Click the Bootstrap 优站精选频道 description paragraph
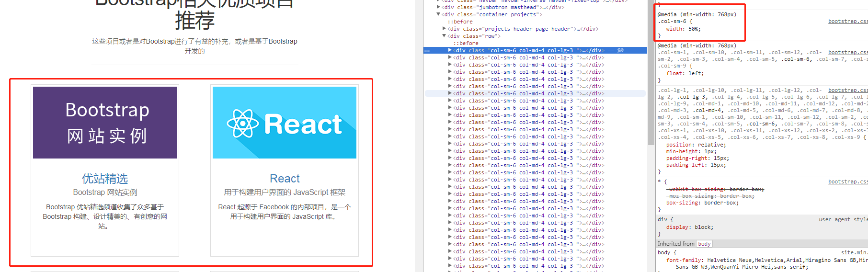This screenshot has width=868, height=272. [x=105, y=216]
